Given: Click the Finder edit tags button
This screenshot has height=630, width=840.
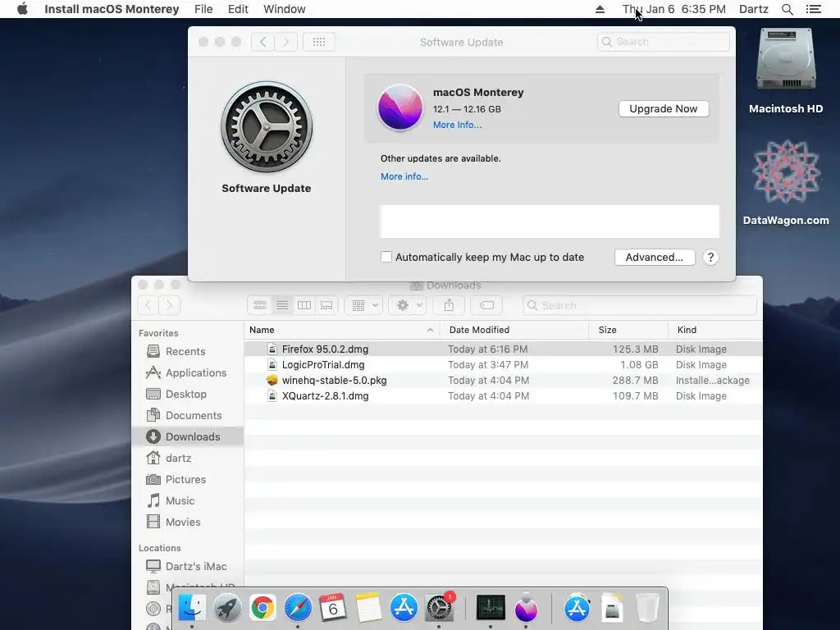Looking at the screenshot, I should (486, 305).
